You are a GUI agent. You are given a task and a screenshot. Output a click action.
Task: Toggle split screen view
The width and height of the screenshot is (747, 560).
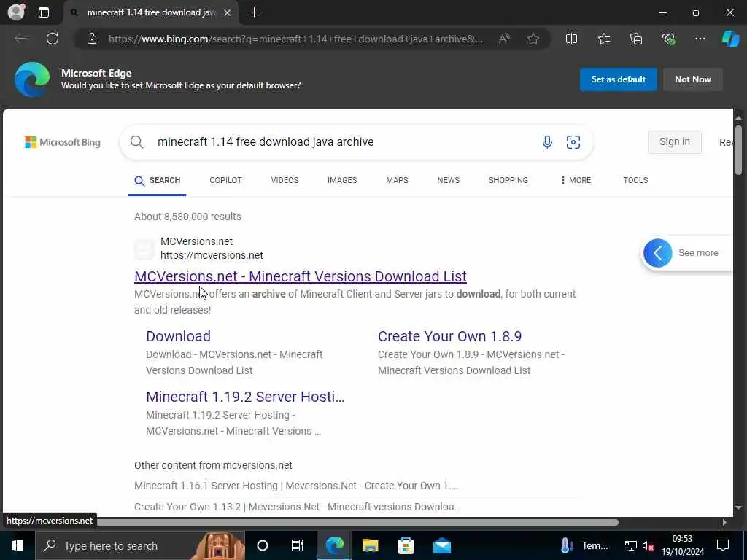pos(571,39)
